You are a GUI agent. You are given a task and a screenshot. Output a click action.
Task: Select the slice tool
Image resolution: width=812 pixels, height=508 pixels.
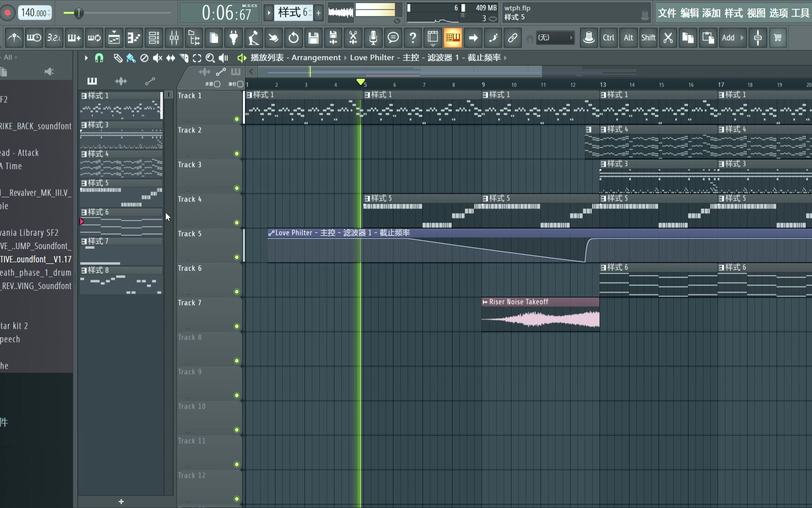tap(184, 58)
